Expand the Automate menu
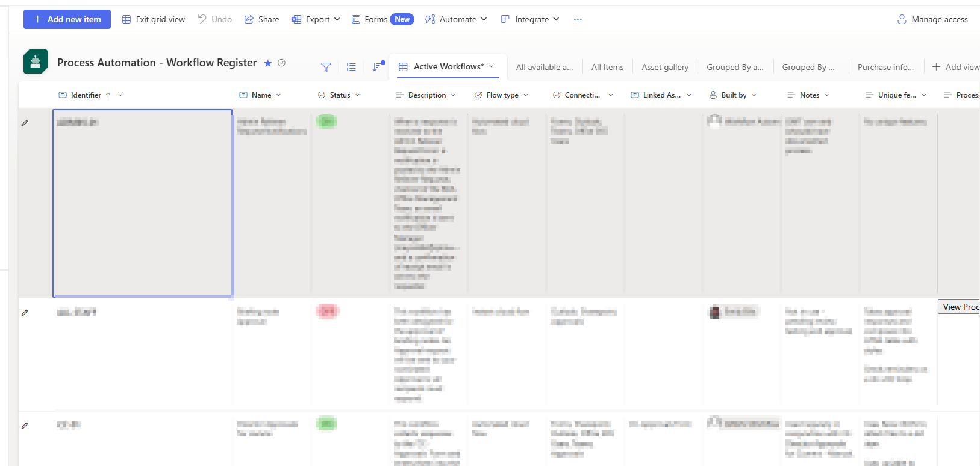The height and width of the screenshot is (466, 980). pyautogui.click(x=456, y=19)
